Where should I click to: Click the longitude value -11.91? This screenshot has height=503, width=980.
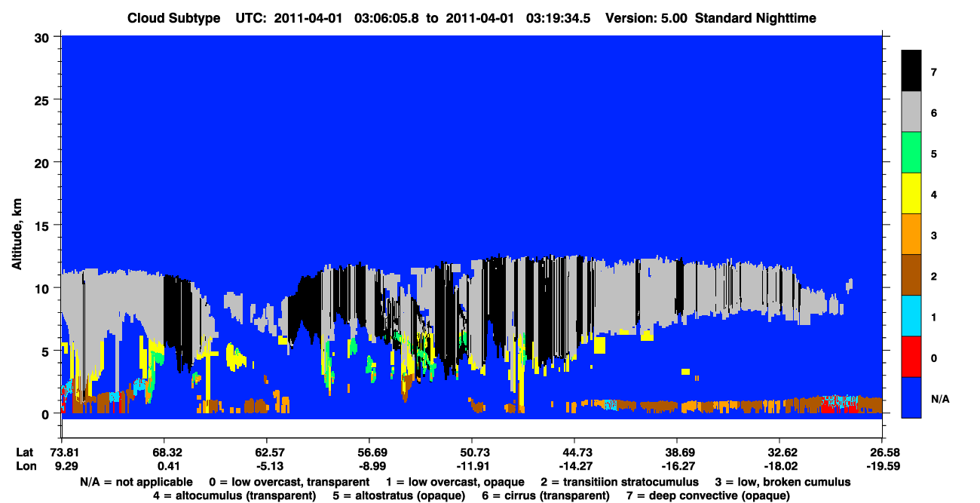(x=472, y=467)
